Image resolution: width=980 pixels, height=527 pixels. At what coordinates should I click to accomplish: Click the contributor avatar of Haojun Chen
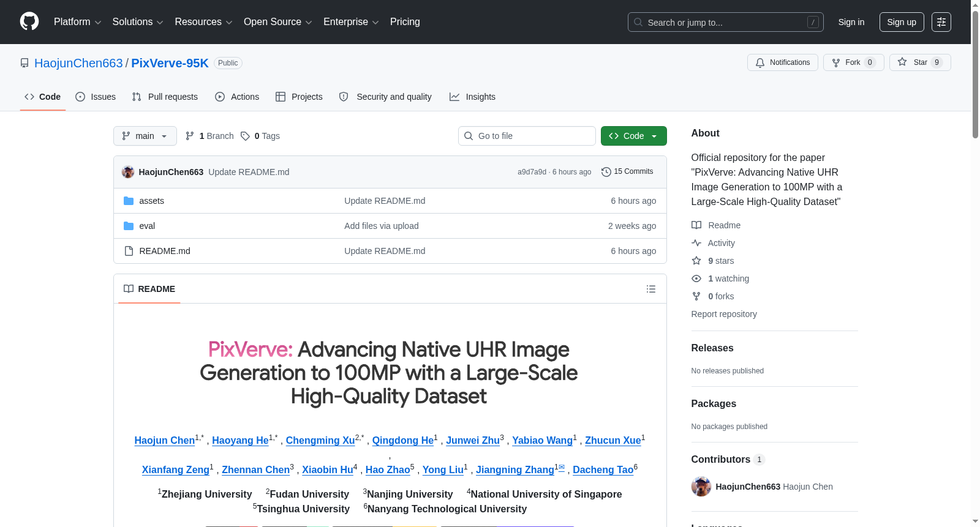click(701, 487)
